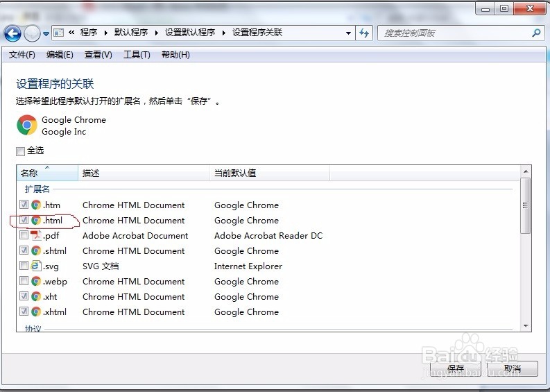Click the 取消 cancel button
The width and height of the screenshot is (550, 392).
pyautogui.click(x=513, y=368)
